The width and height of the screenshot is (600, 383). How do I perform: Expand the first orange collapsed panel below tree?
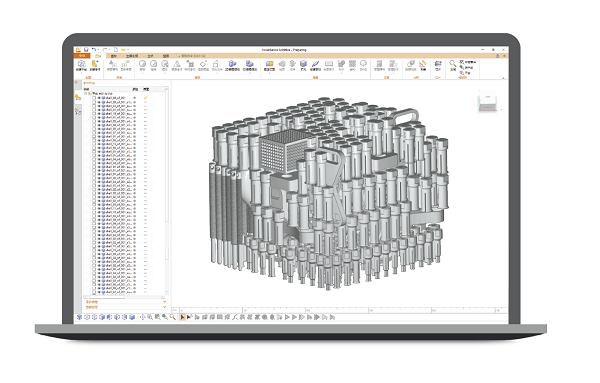click(x=125, y=302)
